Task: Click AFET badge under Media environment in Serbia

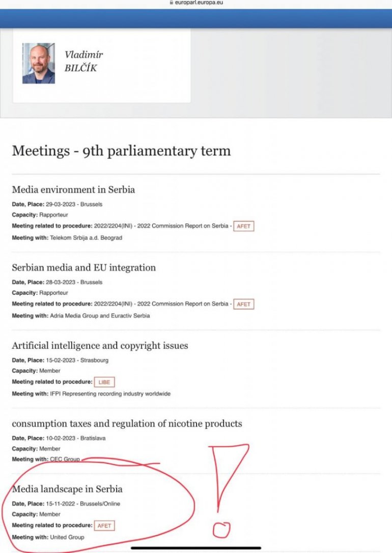Action: click(243, 226)
